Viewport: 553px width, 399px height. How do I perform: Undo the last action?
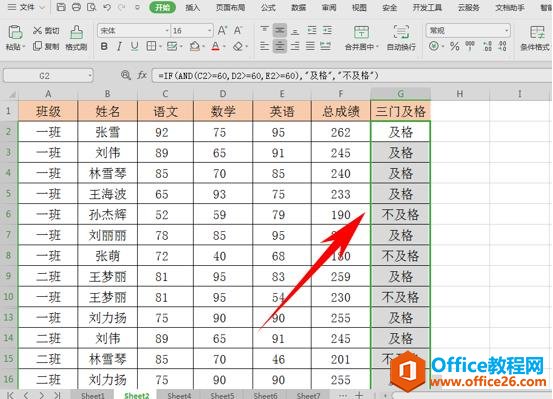point(107,7)
